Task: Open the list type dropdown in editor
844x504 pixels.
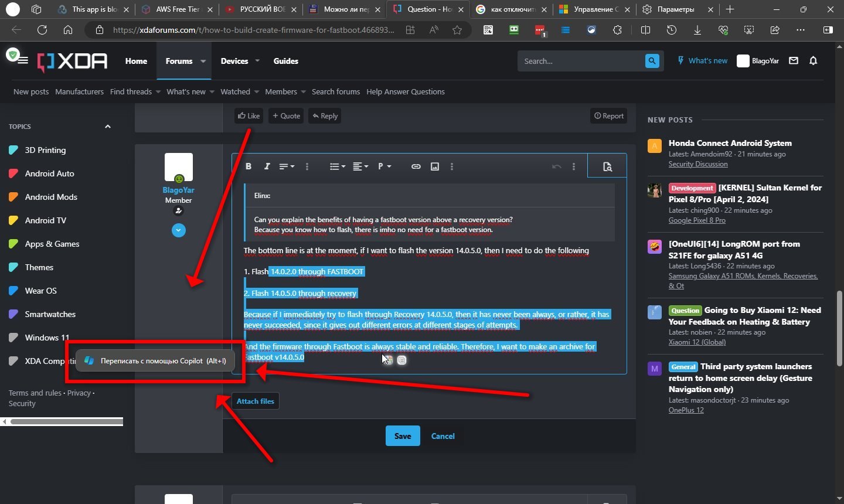Action: pos(338,166)
